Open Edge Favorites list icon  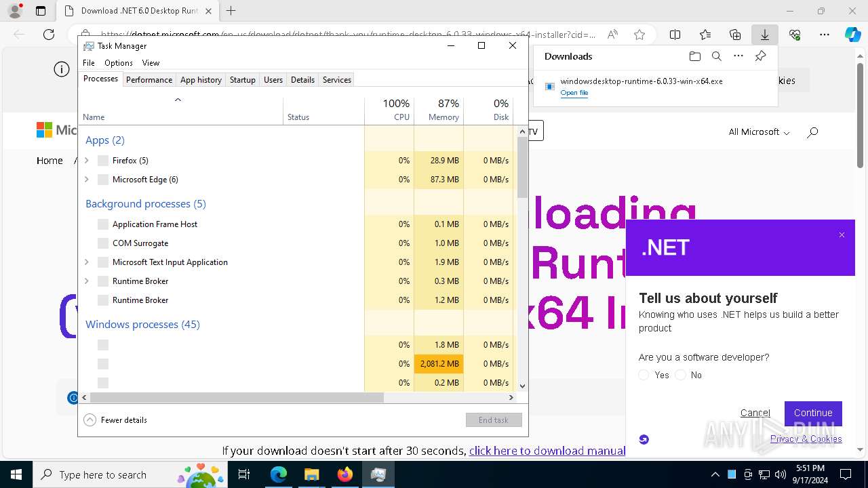coord(705,35)
